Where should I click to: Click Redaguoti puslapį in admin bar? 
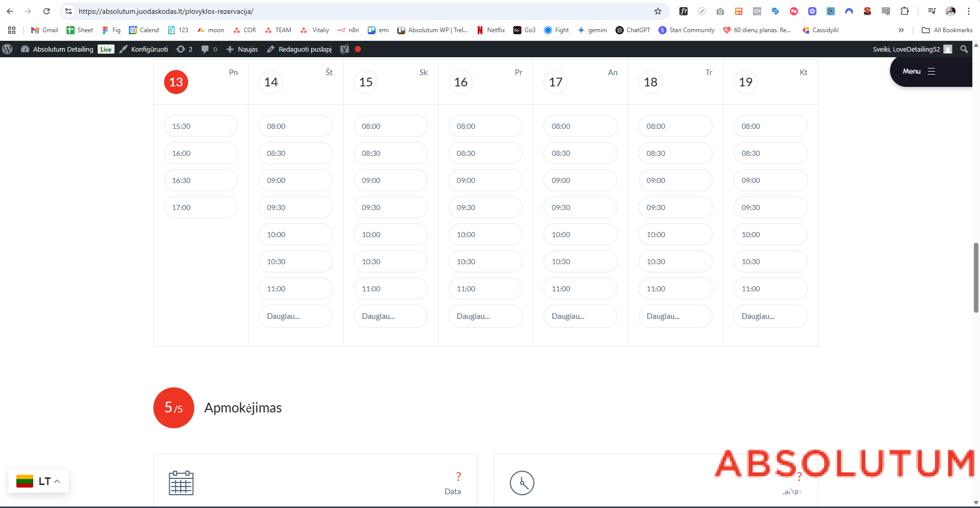click(300, 49)
